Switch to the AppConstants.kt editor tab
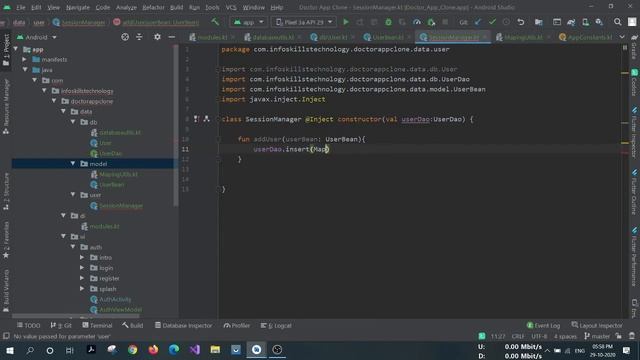Screen dimensions: 640x360 click(x=586, y=37)
